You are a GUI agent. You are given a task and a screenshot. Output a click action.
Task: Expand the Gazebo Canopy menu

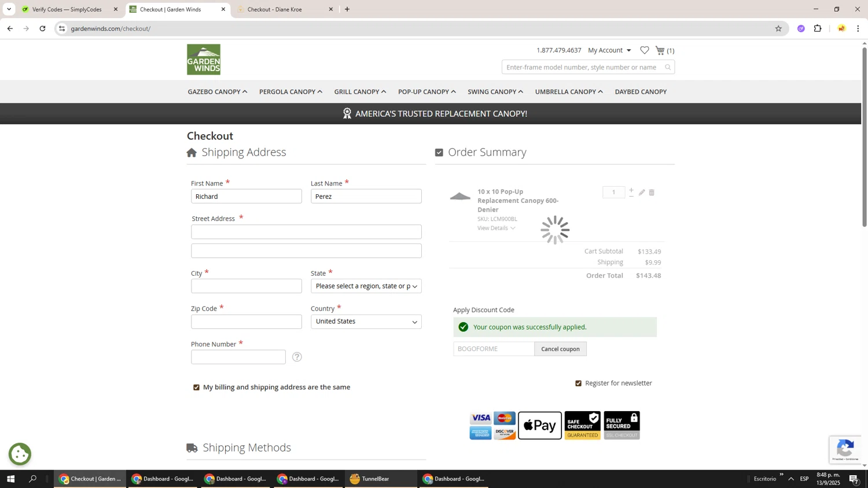pos(217,92)
